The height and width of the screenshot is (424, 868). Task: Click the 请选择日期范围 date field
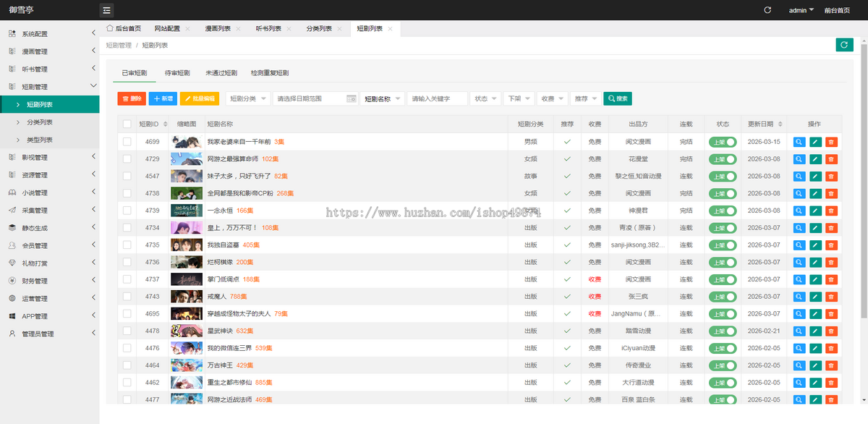[315, 98]
